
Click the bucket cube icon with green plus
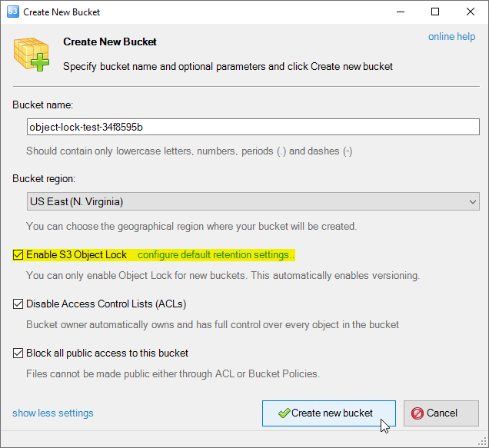(x=32, y=55)
